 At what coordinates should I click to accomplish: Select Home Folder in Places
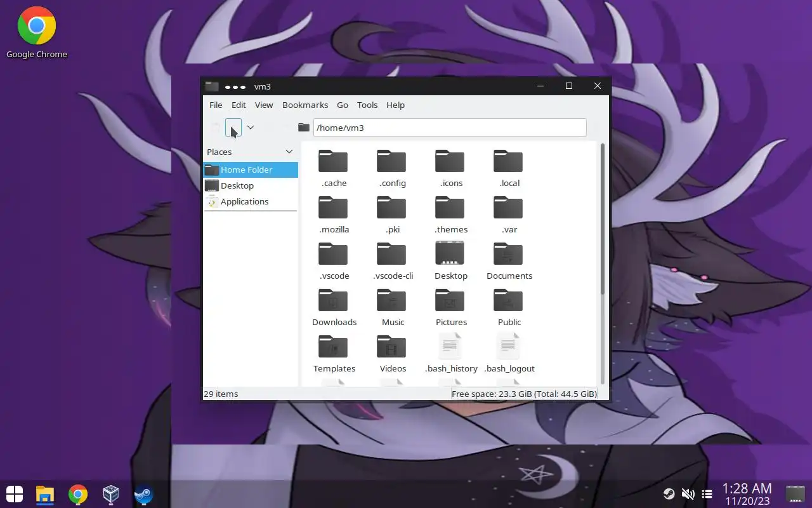tap(251, 170)
